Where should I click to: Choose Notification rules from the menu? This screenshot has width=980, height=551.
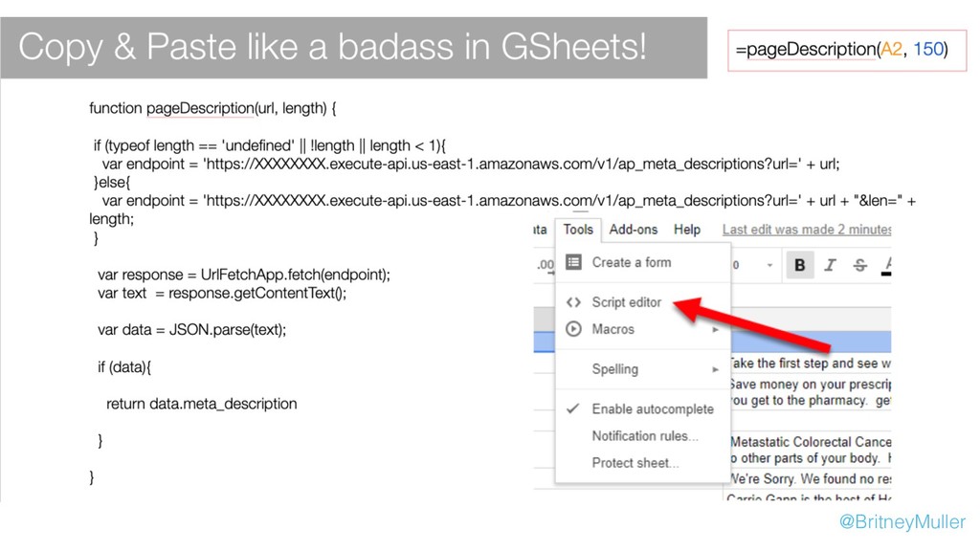point(645,435)
